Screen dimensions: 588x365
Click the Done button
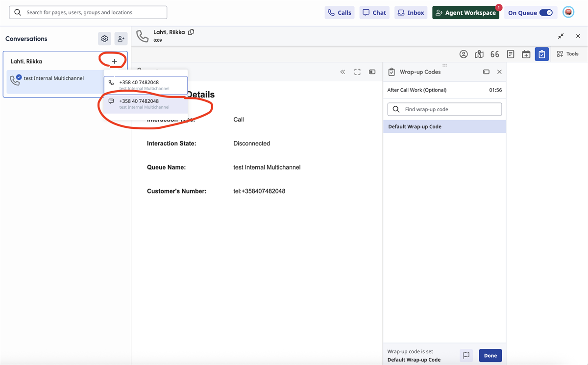tap(490, 356)
